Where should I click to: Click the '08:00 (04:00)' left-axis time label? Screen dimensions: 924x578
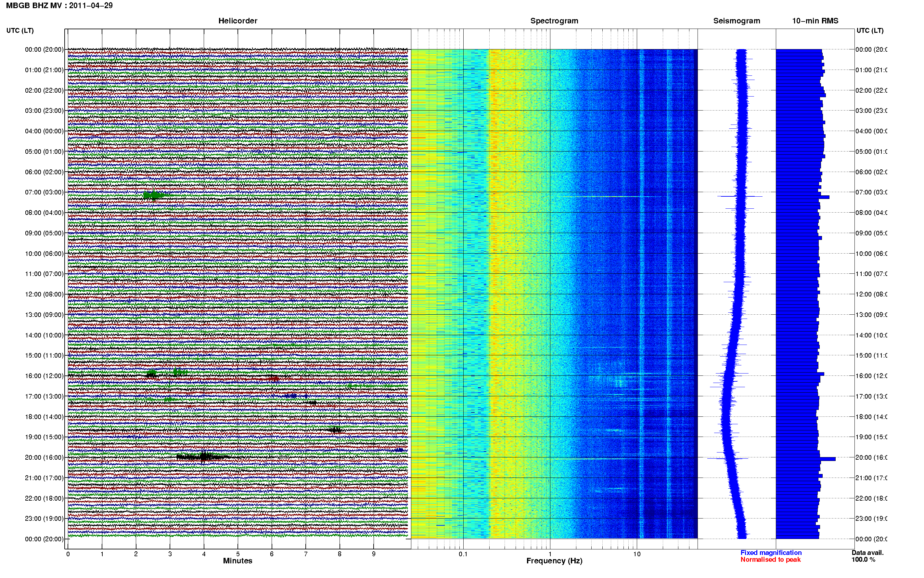click(x=44, y=213)
